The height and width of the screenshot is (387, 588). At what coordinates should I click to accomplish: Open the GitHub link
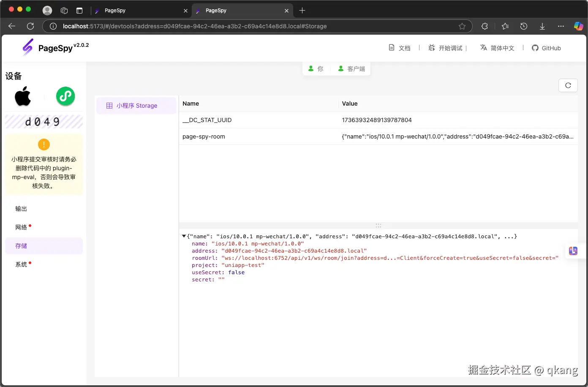(546, 48)
